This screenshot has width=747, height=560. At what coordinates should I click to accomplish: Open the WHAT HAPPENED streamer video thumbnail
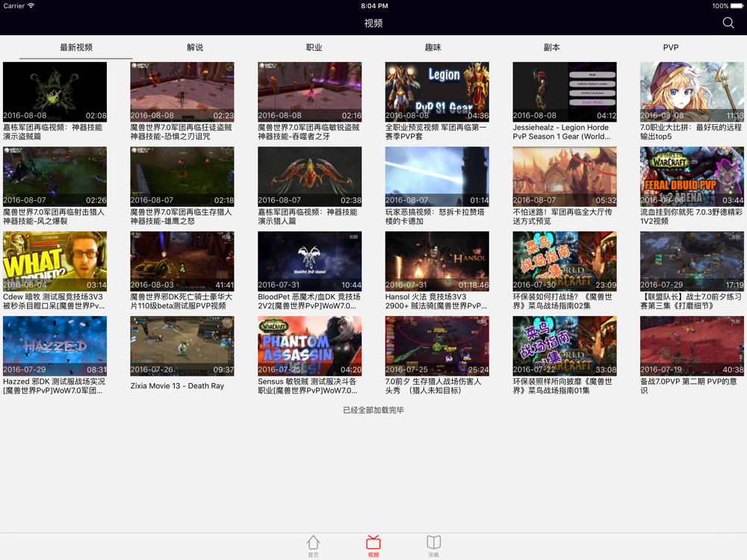click(55, 261)
